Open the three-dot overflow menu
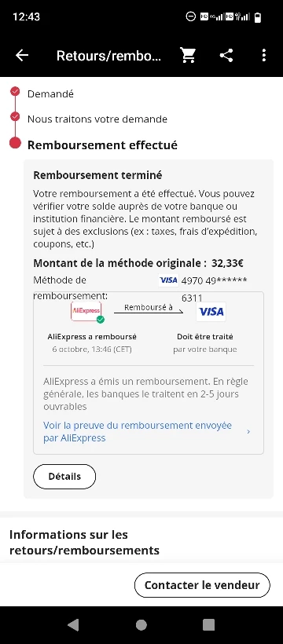Screen dimensions: 283x644 tap(263, 56)
